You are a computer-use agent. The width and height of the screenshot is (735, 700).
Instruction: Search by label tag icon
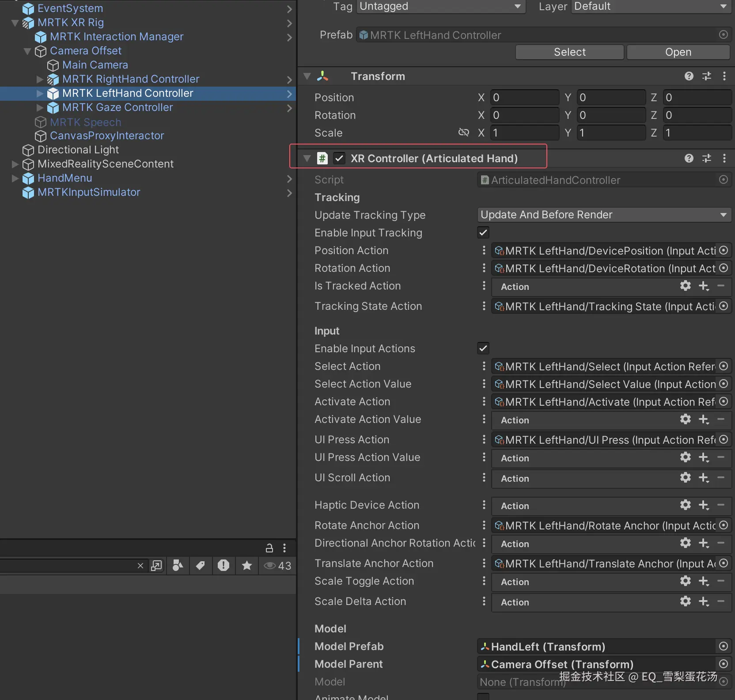click(201, 566)
